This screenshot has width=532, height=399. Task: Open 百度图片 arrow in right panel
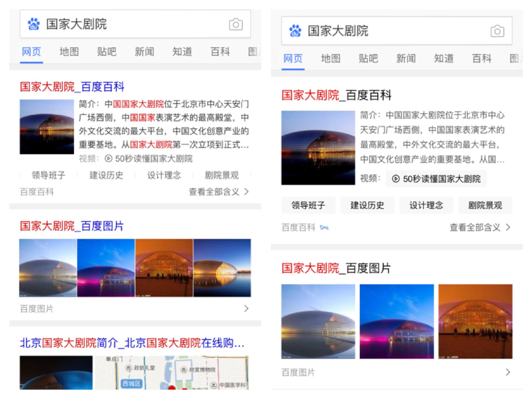[508, 372]
